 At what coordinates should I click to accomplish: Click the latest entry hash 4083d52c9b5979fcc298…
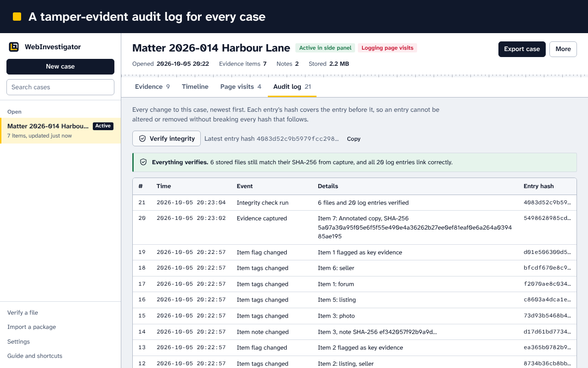point(298,139)
